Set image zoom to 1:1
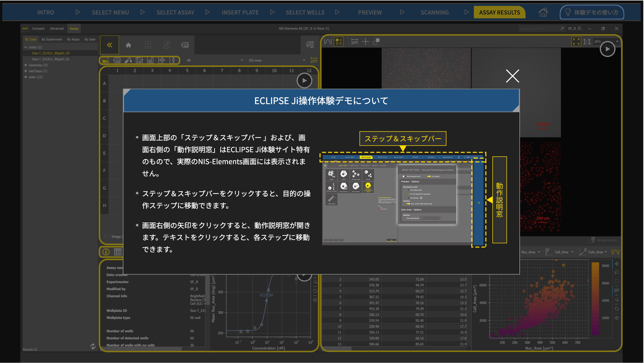This screenshot has width=644, height=363. [587, 41]
